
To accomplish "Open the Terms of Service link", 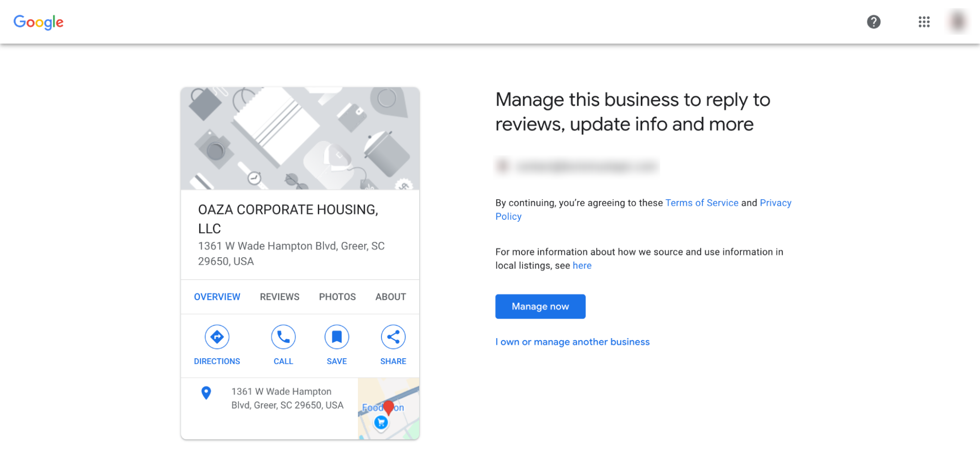I will click(702, 203).
